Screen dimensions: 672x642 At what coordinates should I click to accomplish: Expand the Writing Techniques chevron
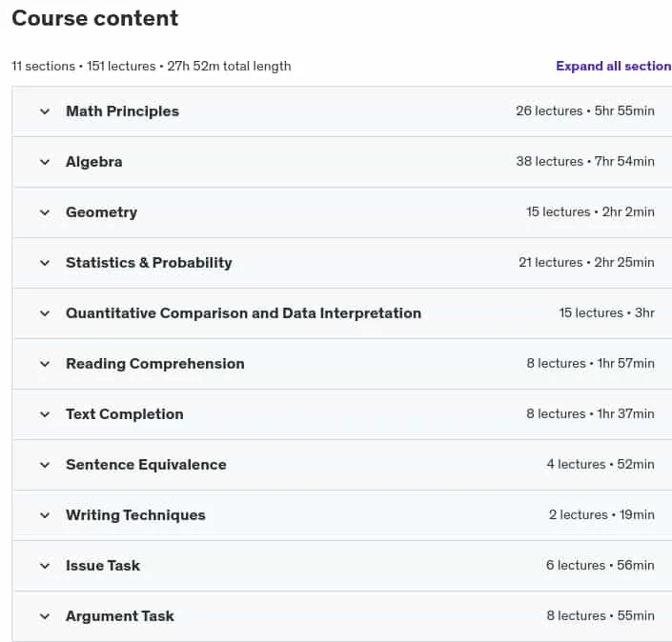click(45, 515)
